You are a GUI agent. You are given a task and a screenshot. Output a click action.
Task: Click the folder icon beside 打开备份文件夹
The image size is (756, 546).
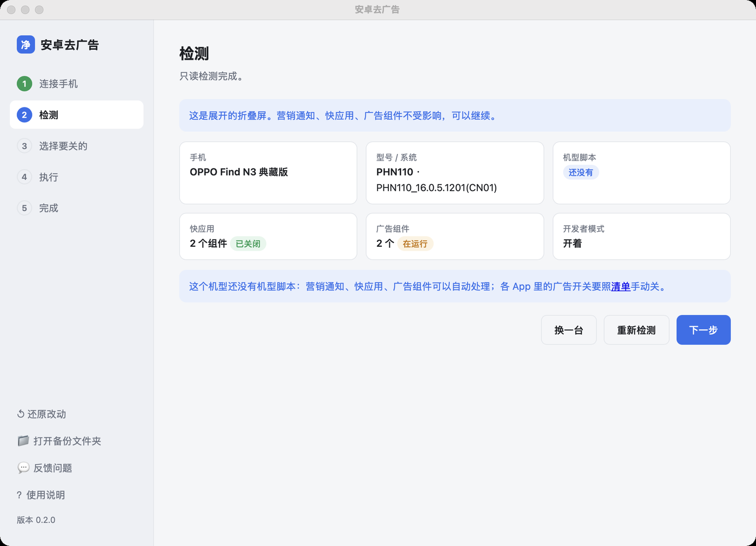click(x=23, y=441)
